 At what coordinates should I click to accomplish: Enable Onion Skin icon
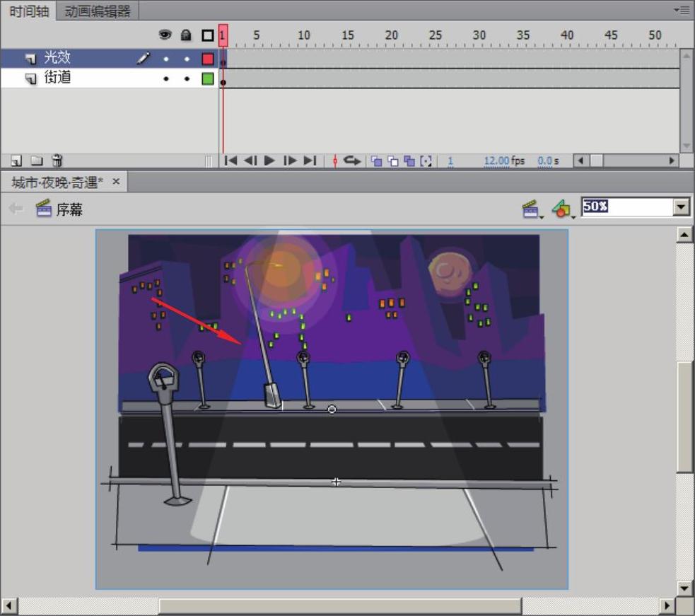(x=376, y=161)
